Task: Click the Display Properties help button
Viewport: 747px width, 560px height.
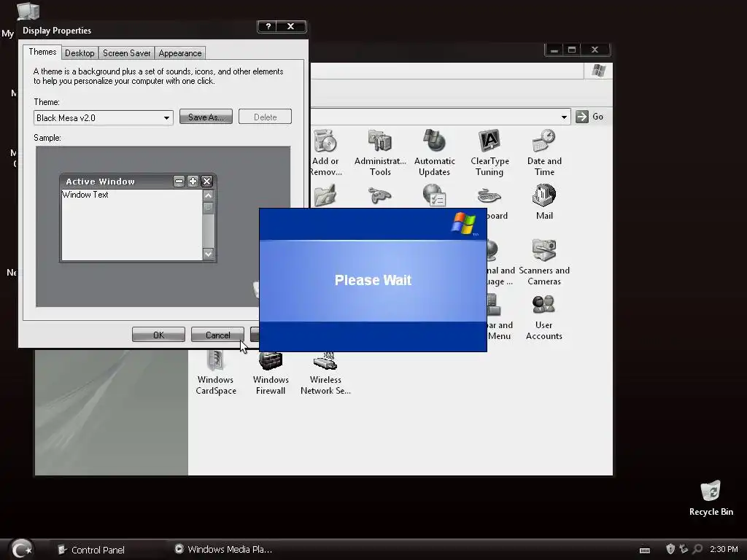Action: pyautogui.click(x=268, y=27)
